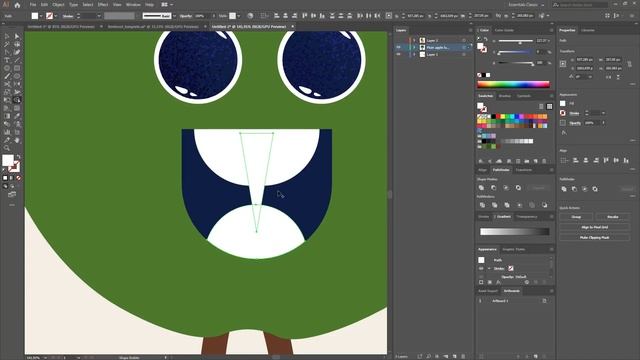Open the Home screen icon
640x360 pixels.
17,5
